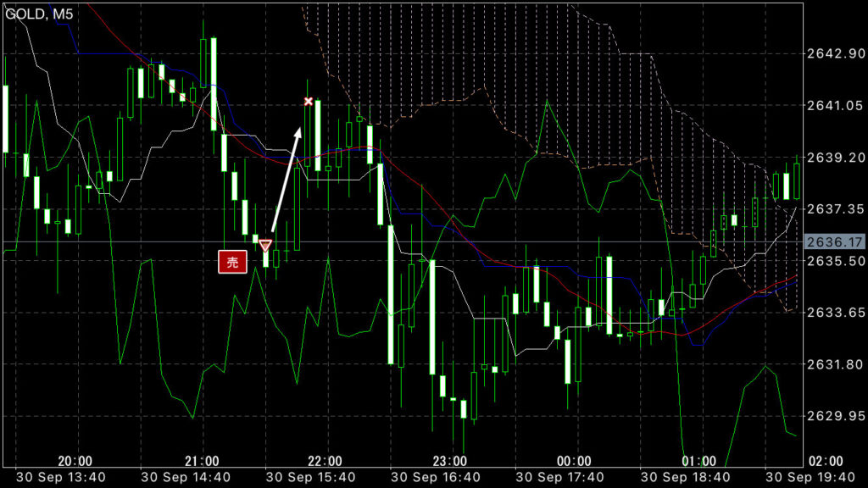Click the 02:00 time label
The image size is (868, 488).
point(826,461)
